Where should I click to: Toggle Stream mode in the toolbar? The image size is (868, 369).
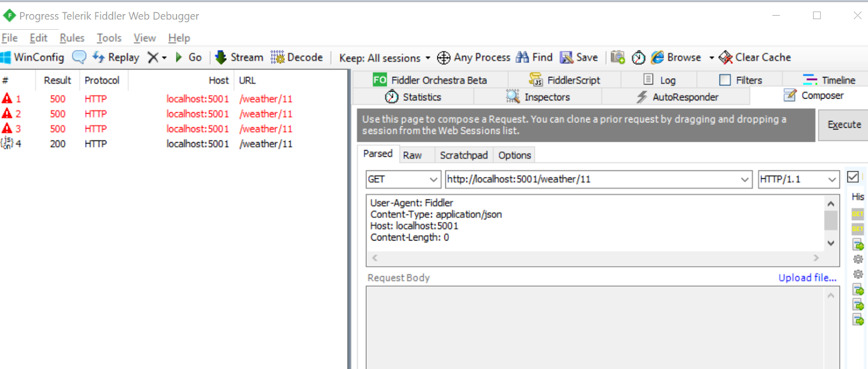[239, 57]
